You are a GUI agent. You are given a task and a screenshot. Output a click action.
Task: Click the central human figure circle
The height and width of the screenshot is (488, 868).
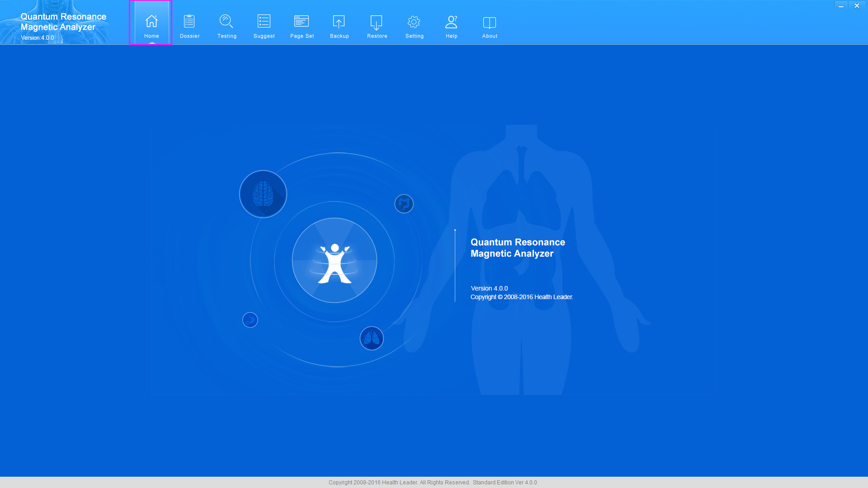point(335,261)
